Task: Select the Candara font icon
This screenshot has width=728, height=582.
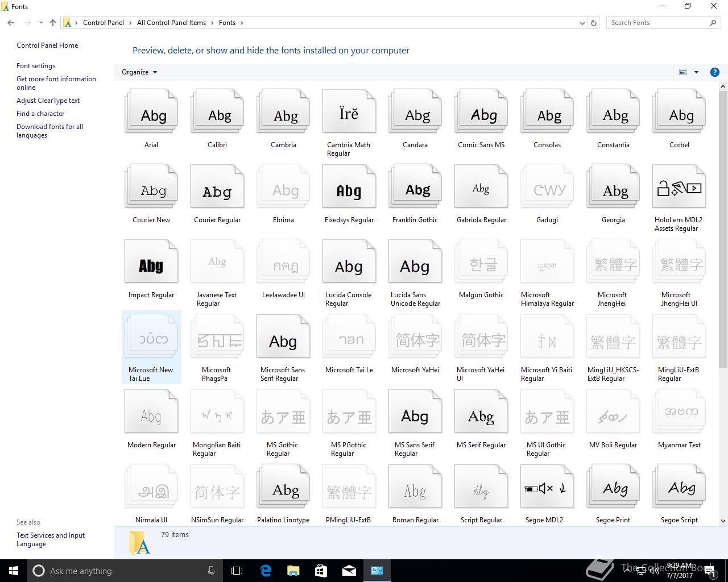Action: tap(415, 111)
